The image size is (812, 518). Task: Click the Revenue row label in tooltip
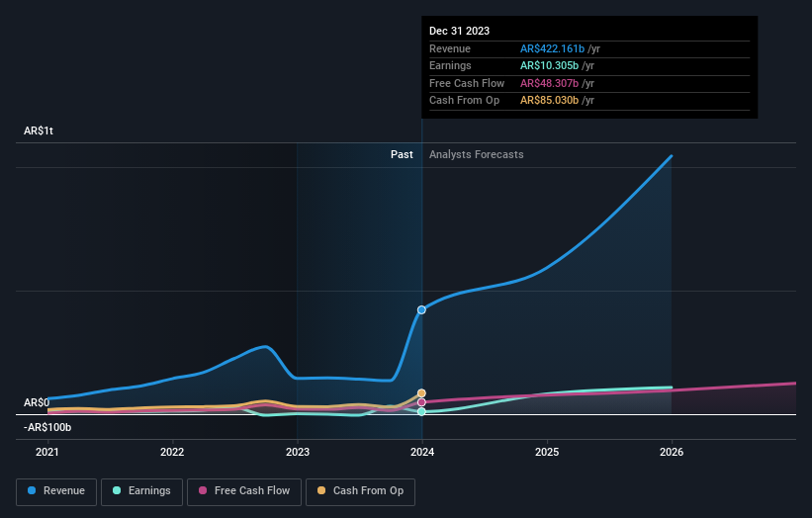pyautogui.click(x=449, y=48)
